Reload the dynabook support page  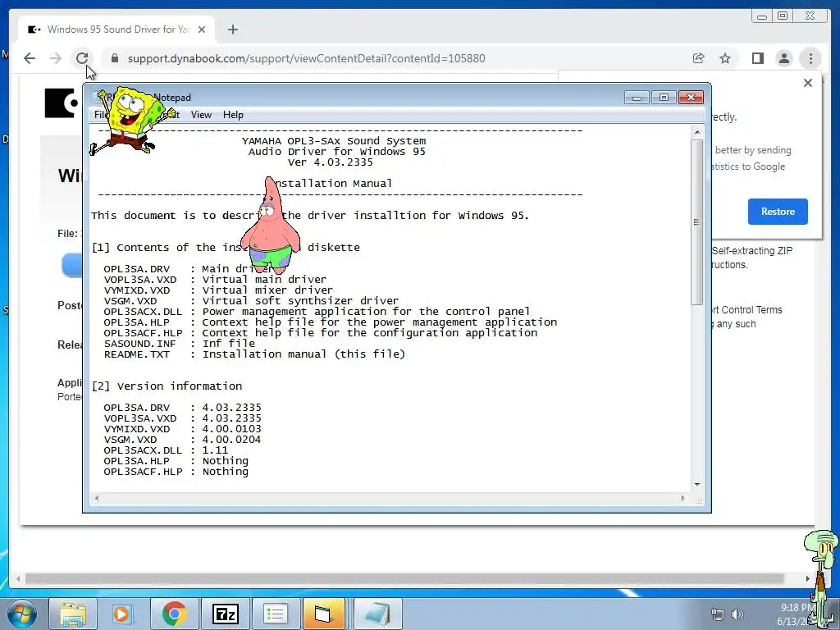[81, 58]
